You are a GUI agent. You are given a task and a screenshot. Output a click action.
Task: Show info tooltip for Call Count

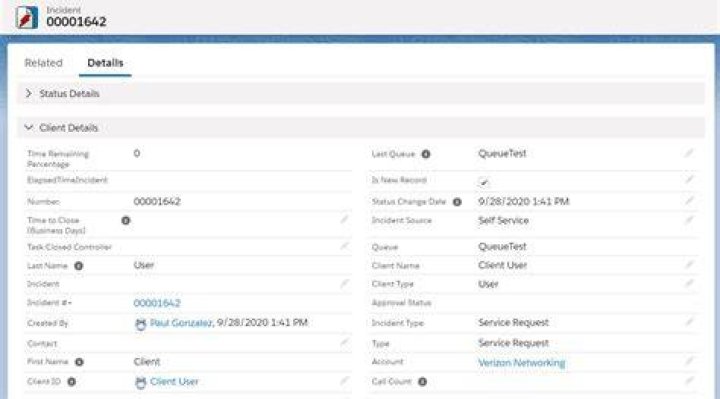click(422, 382)
